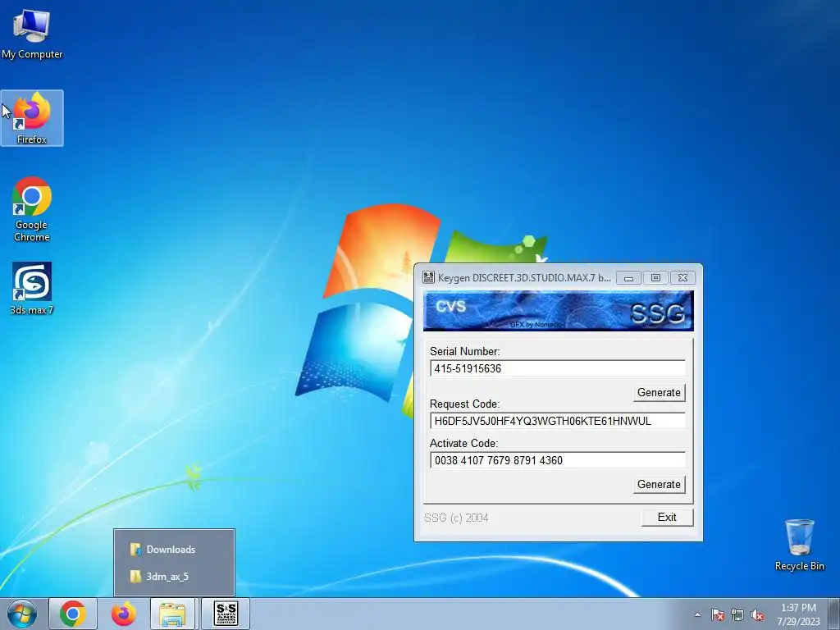Click the CVS SSG banner image
This screenshot has height=630, width=840.
[x=558, y=311]
